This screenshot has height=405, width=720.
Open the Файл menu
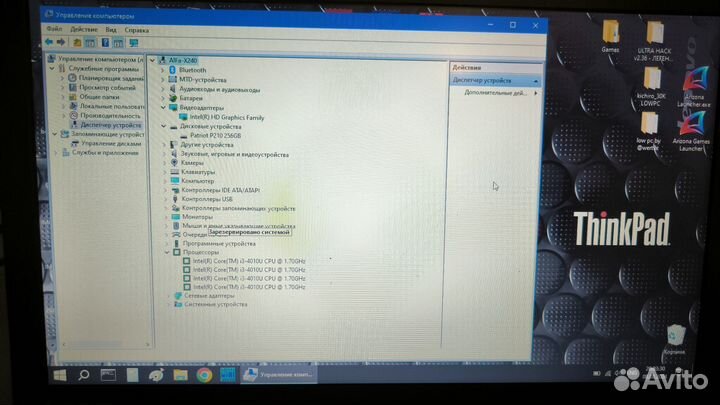(54, 29)
